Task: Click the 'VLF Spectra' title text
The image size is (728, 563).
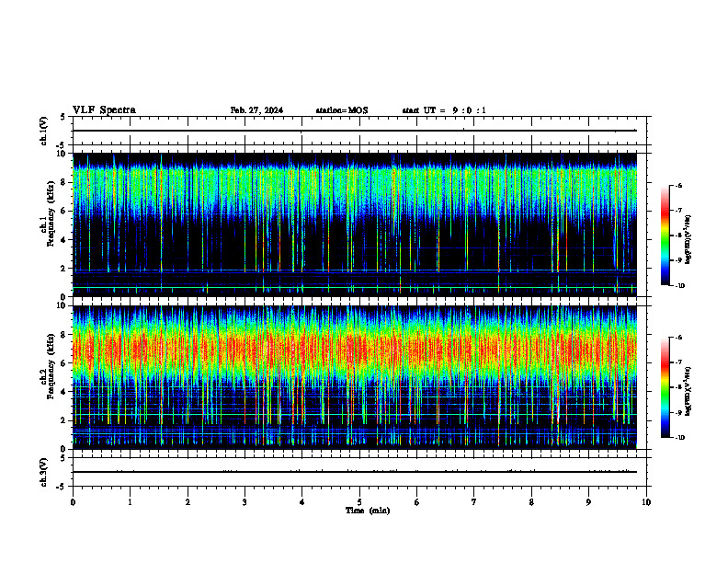Action: (x=104, y=110)
